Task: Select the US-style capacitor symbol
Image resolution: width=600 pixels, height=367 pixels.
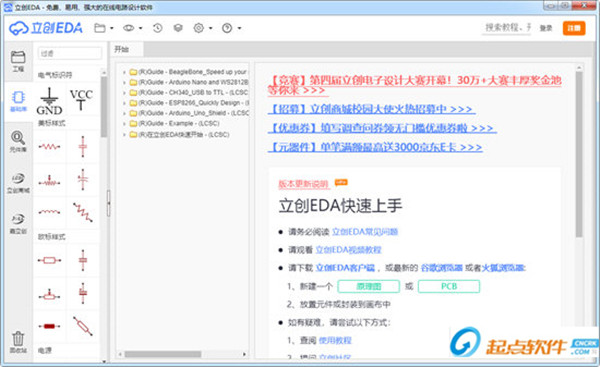Action: tap(83, 147)
